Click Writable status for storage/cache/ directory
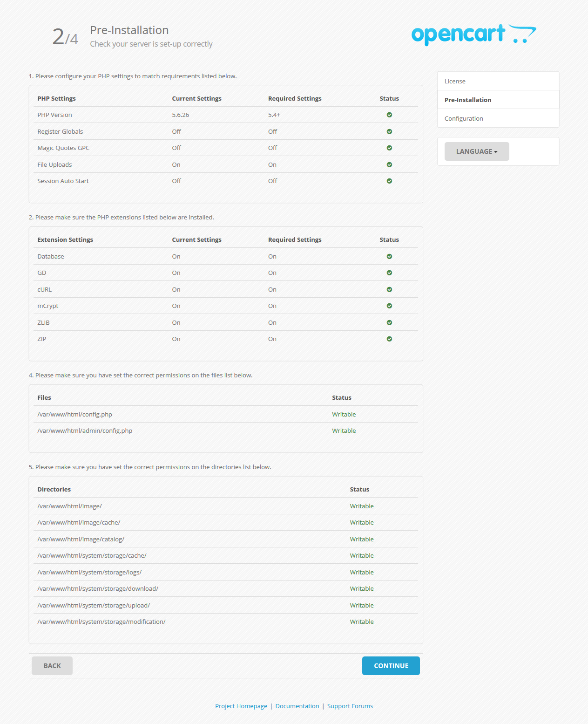The height and width of the screenshot is (724, 588). (x=362, y=556)
